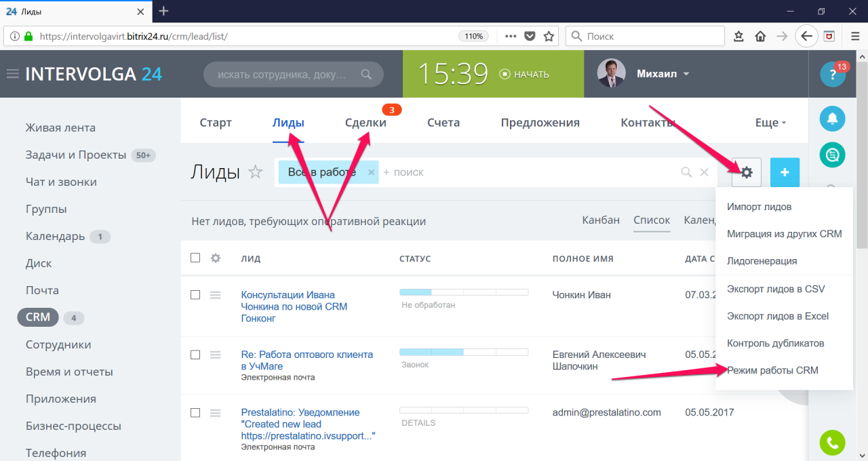Image resolution: width=868 pixels, height=461 pixels.
Task: Open Живая лента in sidebar
Action: tap(60, 127)
